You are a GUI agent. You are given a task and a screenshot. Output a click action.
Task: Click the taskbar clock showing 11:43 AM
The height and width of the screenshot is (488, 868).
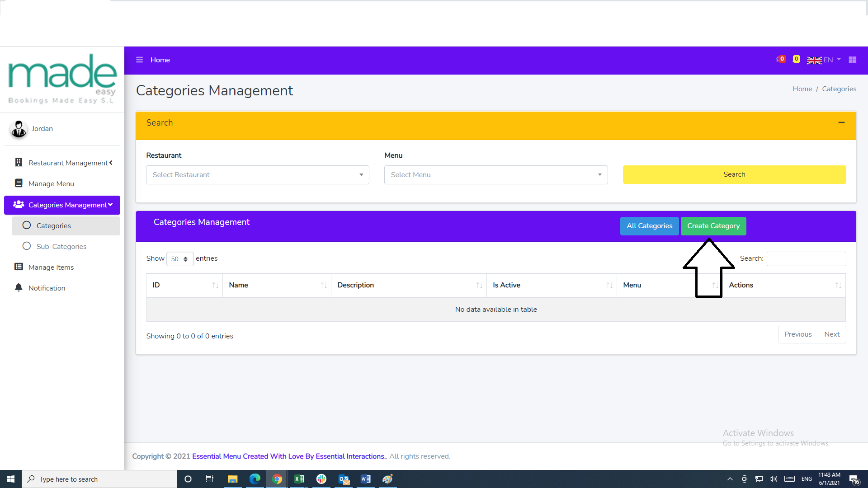pos(829,479)
